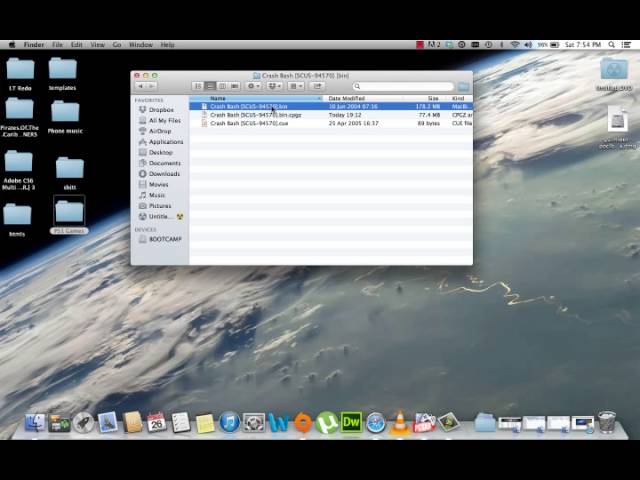Open AirDrop in Finder sidebar

(x=160, y=131)
